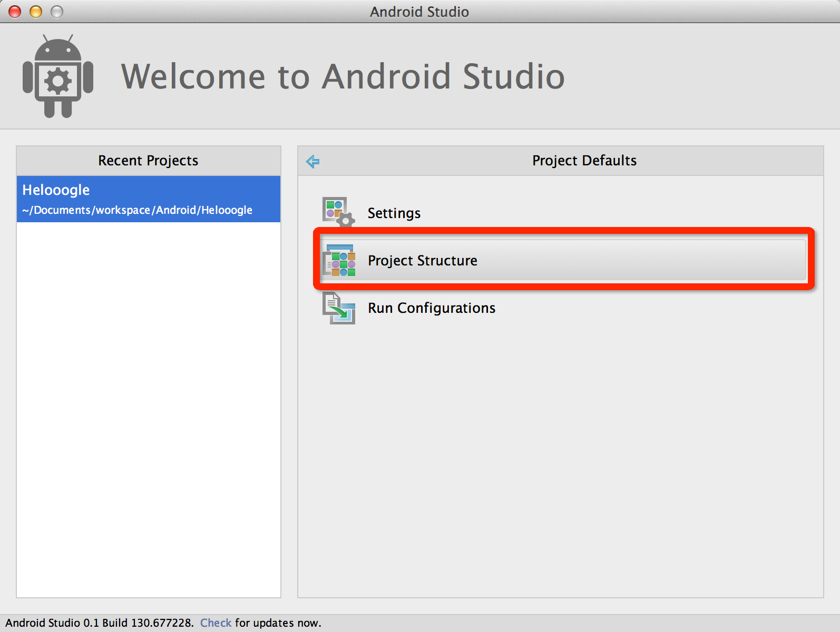Click the Helooogle project path text
Image resolution: width=840 pixels, height=632 pixels.
click(137, 210)
